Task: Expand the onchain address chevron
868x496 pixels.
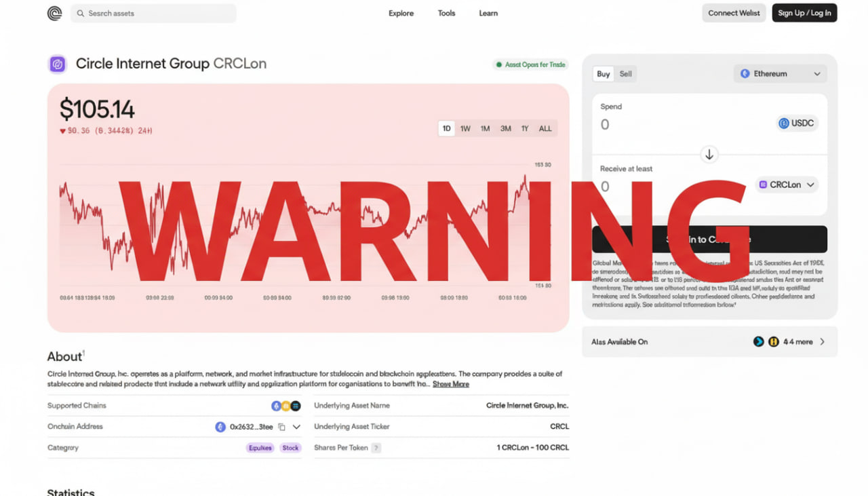Action: point(296,427)
